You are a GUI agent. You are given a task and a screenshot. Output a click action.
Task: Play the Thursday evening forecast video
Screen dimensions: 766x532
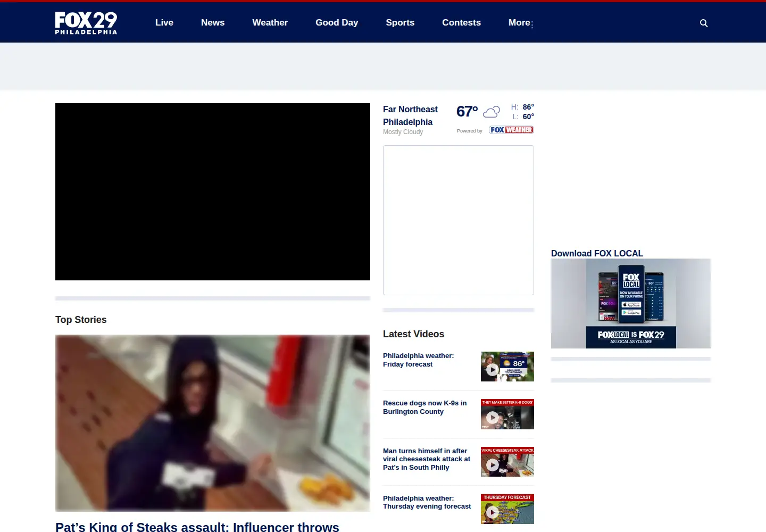(x=507, y=509)
